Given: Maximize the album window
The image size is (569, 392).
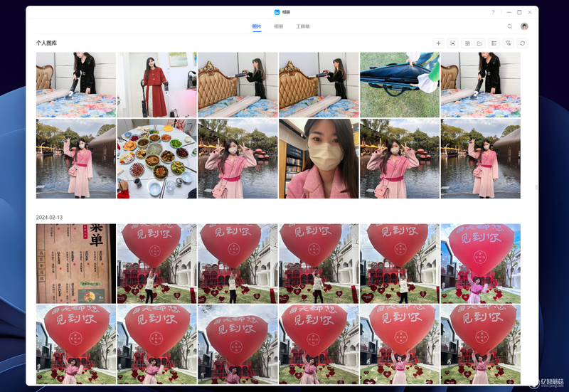Looking at the screenshot, I should (519, 12).
